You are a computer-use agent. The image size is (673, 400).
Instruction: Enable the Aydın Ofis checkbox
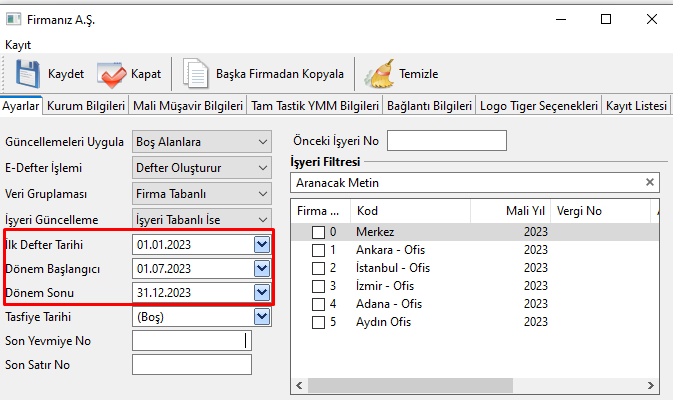pyautogui.click(x=318, y=322)
